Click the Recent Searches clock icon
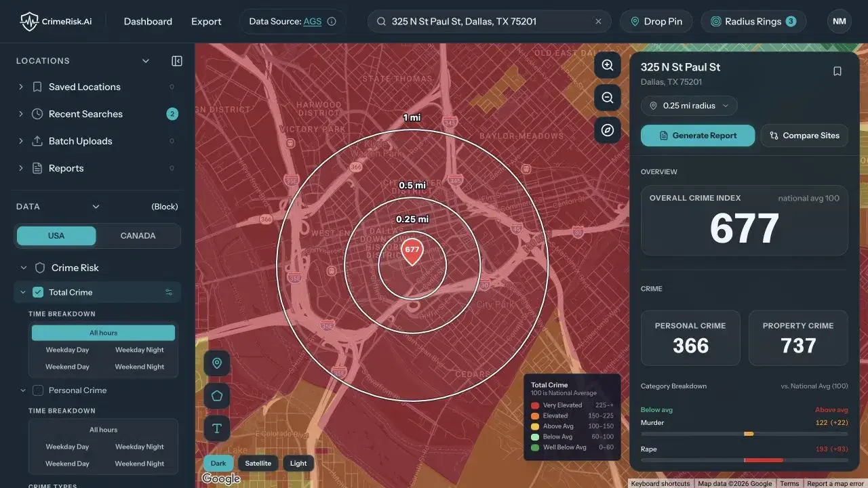868x488 pixels. coord(37,114)
